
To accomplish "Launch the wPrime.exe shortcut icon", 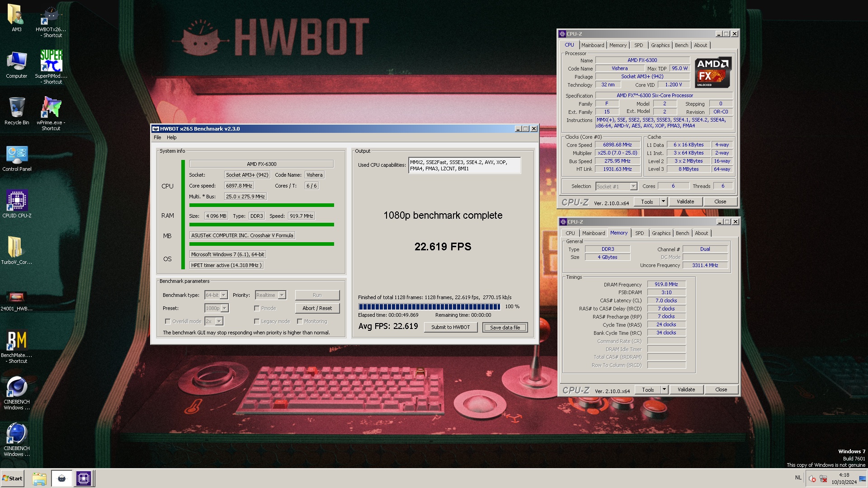I will pyautogui.click(x=51, y=113).
